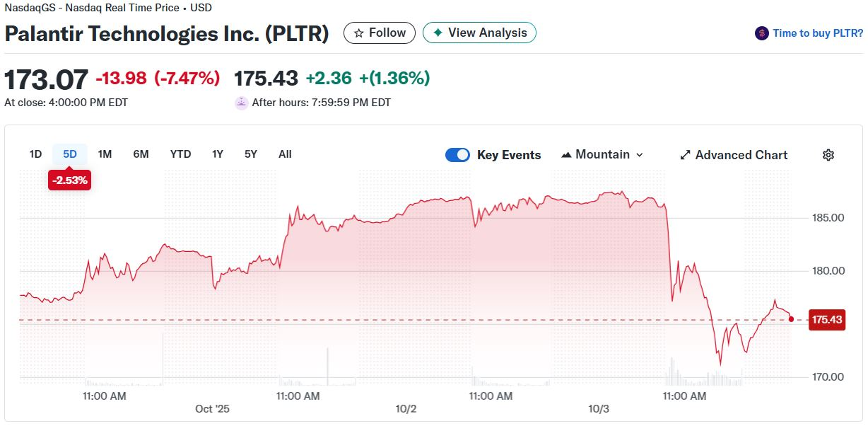Viewport: 868px width, 426px height.
Task: Open the Time to buy PLTR link
Action: (x=817, y=33)
